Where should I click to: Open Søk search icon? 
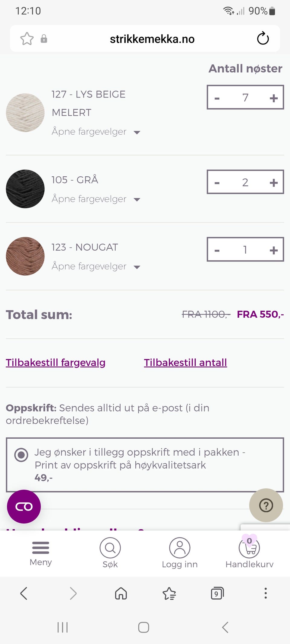tap(110, 553)
